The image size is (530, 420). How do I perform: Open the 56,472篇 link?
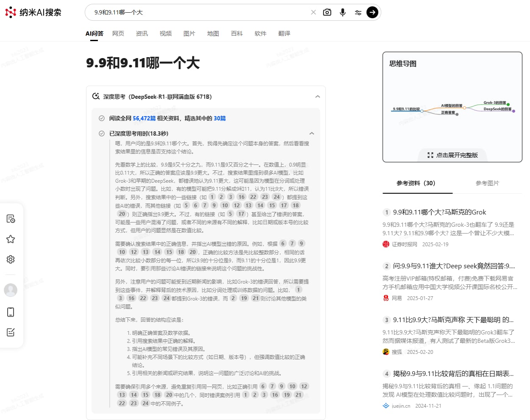pos(144,118)
